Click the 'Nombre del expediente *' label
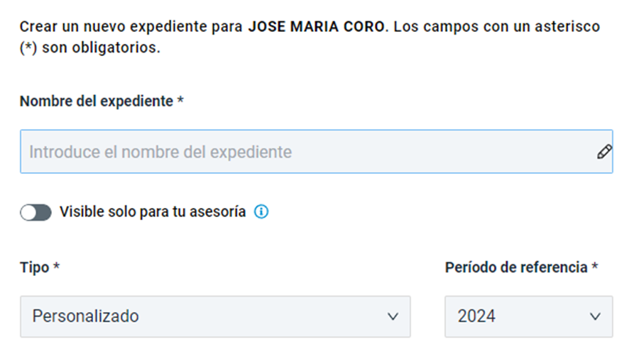This screenshot has height=364, width=629. [102, 101]
